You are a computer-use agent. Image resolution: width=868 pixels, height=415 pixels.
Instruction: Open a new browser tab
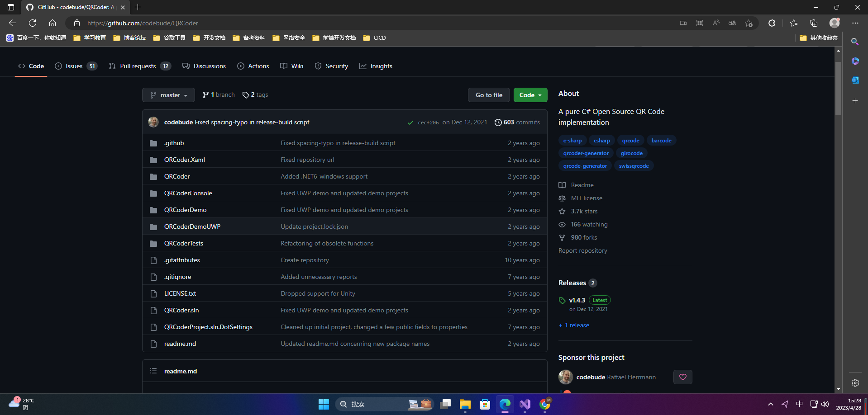click(138, 7)
